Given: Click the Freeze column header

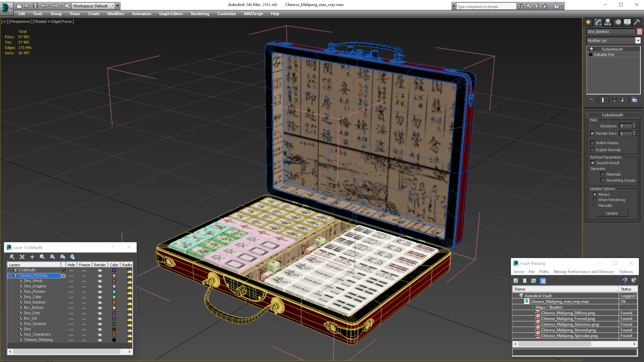Looking at the screenshot, I should [84, 265].
